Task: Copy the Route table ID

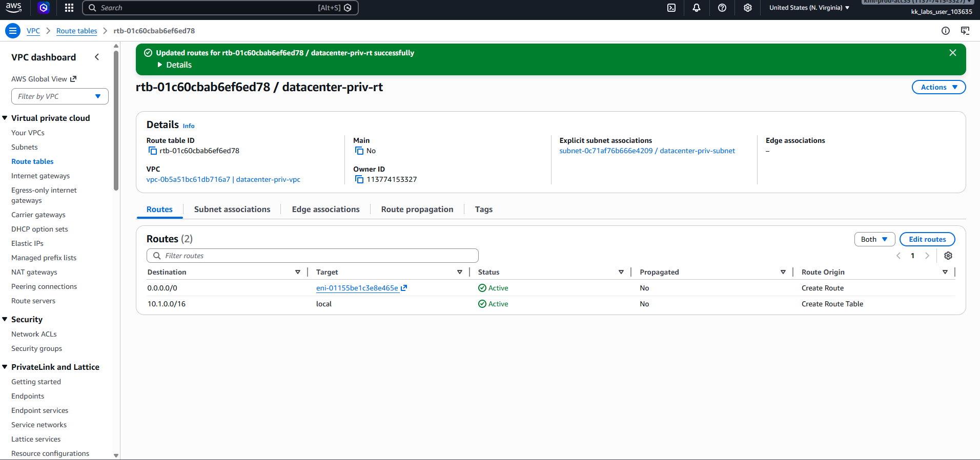Action: point(152,151)
